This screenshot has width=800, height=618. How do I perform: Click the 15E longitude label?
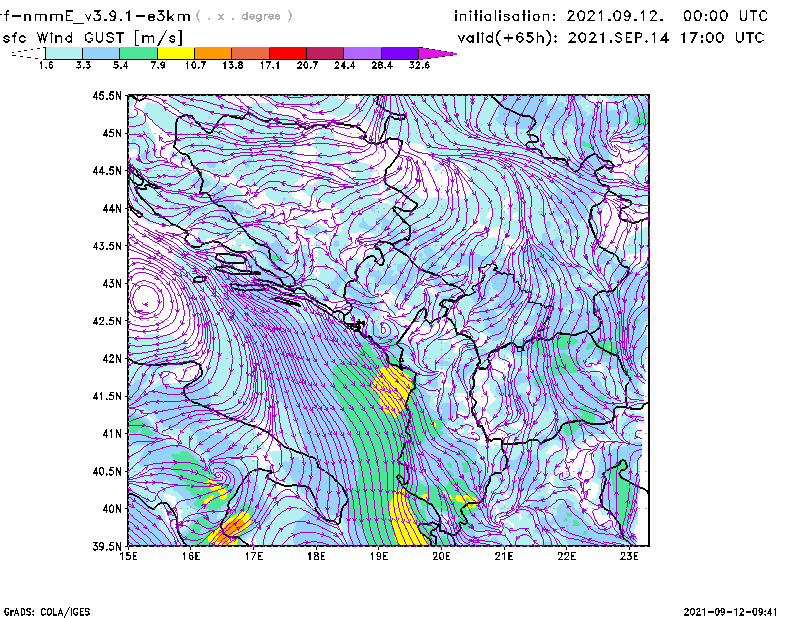(128, 556)
